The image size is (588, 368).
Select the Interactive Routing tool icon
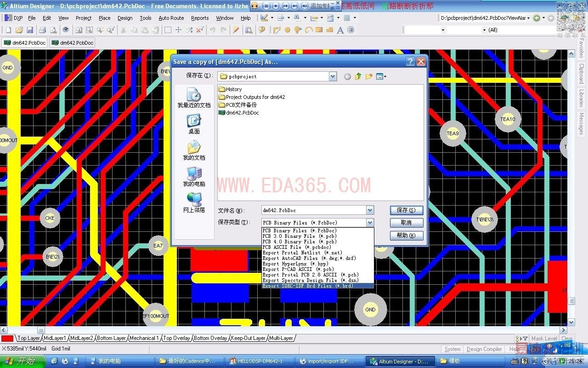coord(277,30)
